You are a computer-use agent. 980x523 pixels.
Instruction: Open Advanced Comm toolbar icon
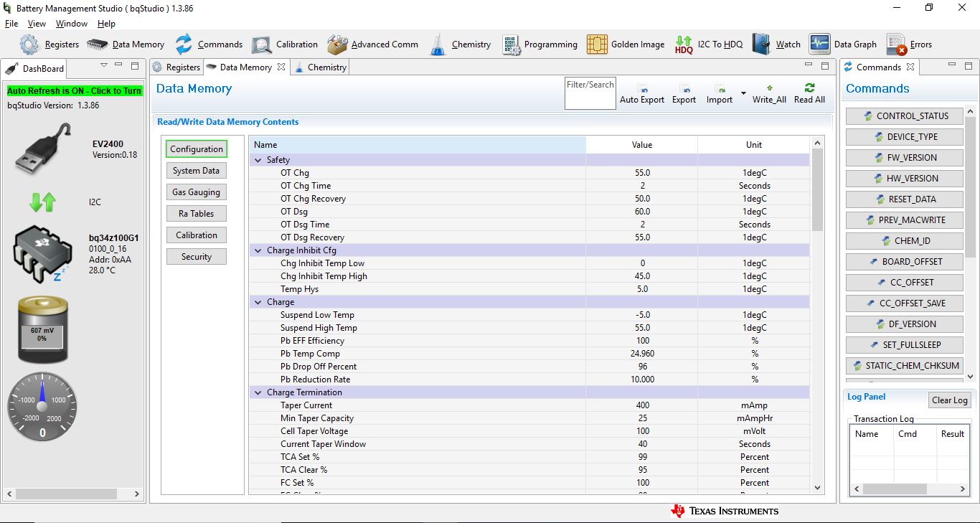tap(337, 44)
